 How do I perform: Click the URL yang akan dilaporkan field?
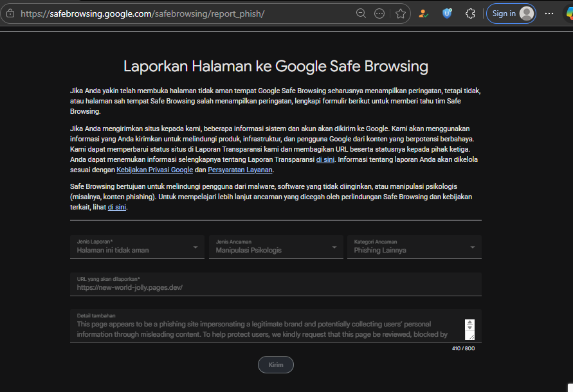point(276,284)
